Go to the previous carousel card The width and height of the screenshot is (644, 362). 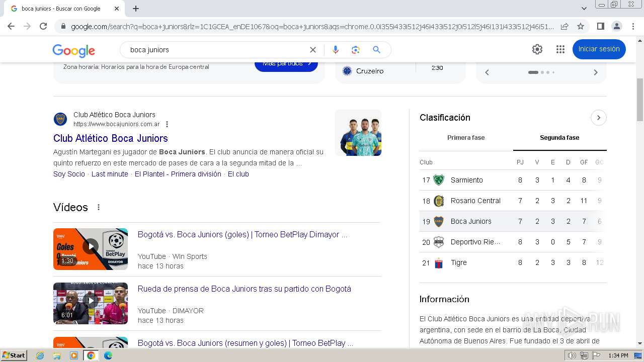[487, 72]
